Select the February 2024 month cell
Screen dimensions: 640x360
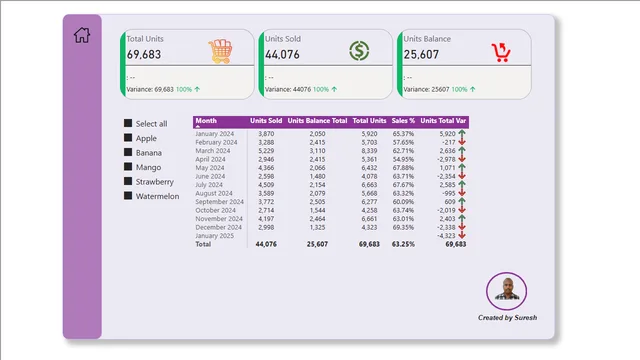tap(216, 142)
